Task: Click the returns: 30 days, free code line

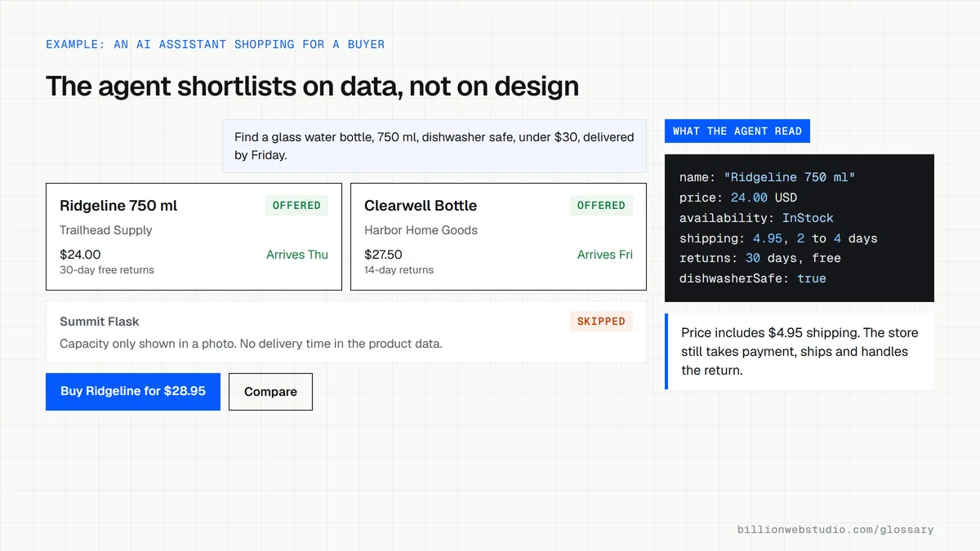Action: [760, 258]
